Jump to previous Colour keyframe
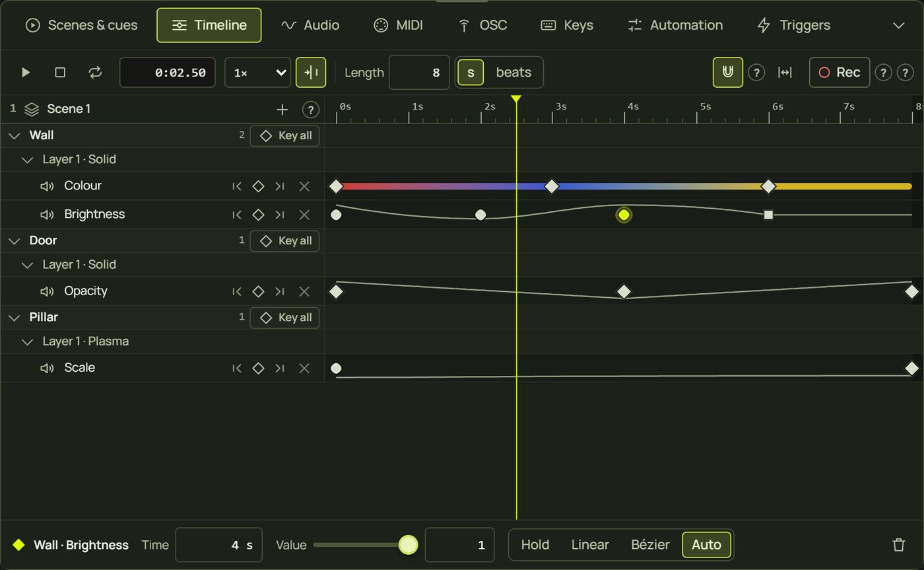Viewport: 924px width, 570px height. point(237,186)
